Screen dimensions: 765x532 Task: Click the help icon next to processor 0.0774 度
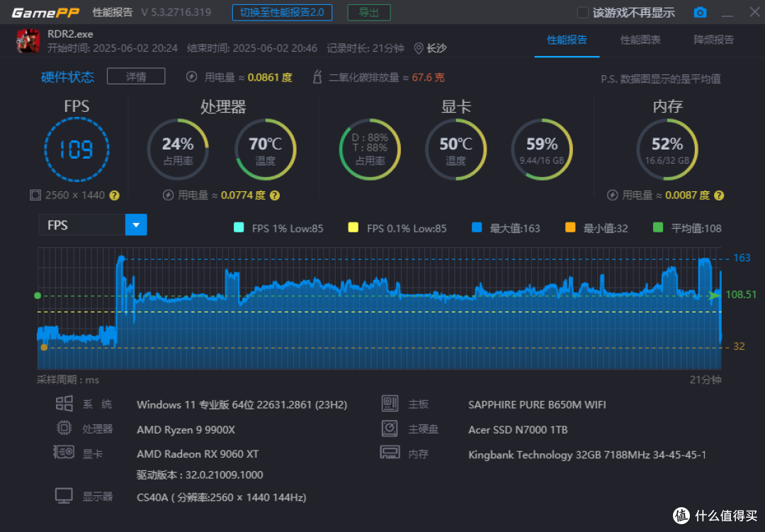pyautogui.click(x=275, y=196)
